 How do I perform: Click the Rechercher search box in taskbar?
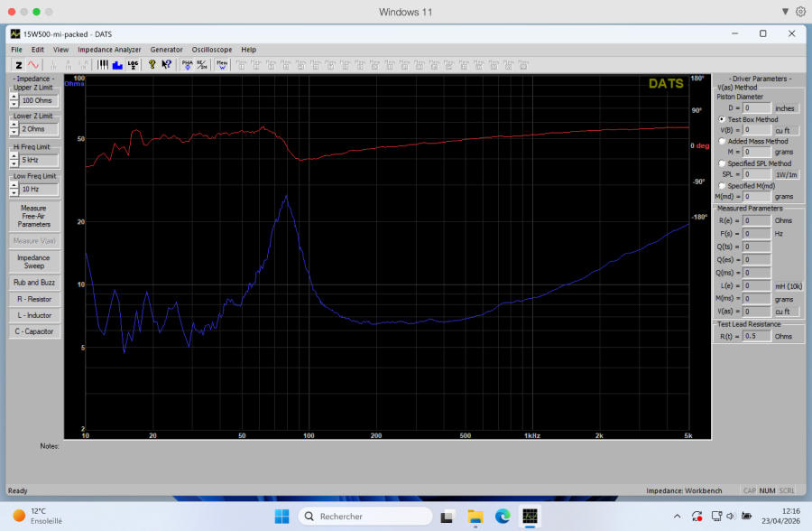pos(361,517)
